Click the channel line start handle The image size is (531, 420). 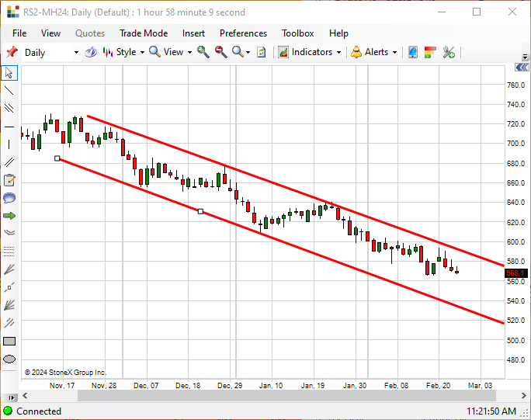pyautogui.click(x=57, y=158)
